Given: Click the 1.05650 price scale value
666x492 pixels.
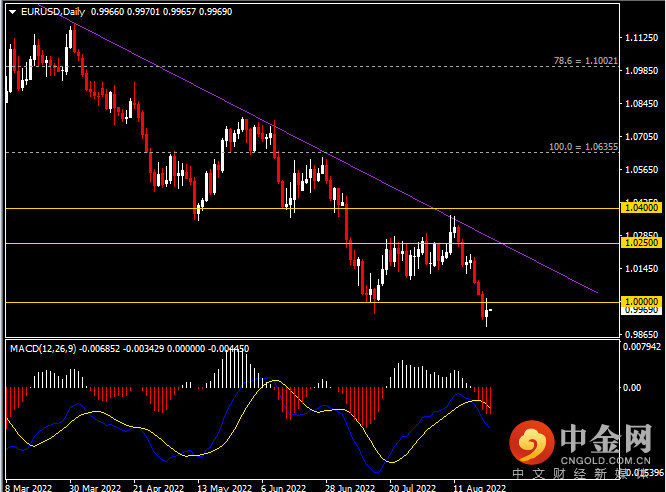Looking at the screenshot, I should 641,170.
